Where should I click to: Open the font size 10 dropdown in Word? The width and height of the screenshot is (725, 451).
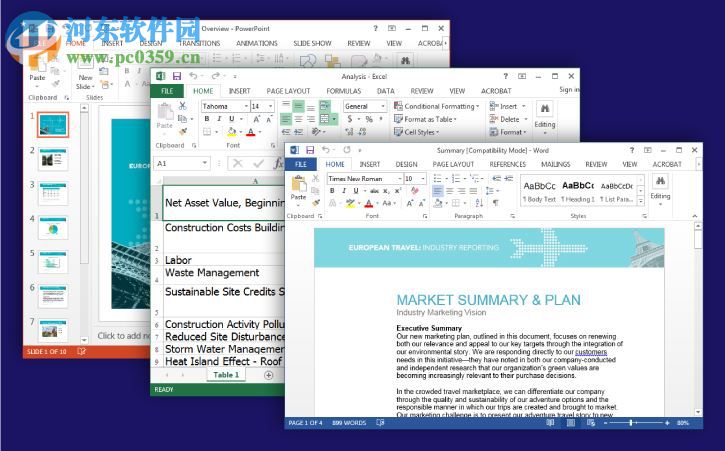pos(423,179)
